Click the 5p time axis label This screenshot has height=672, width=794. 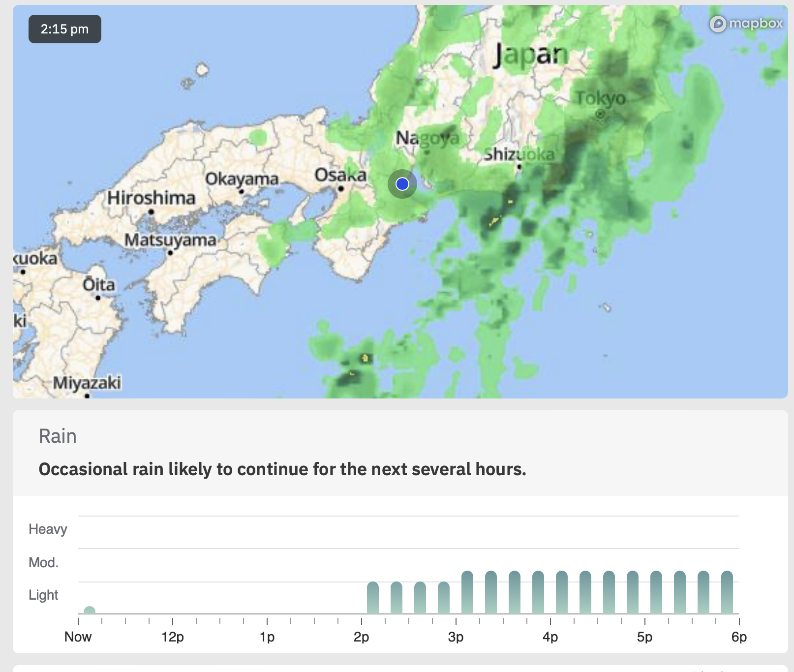tap(644, 637)
